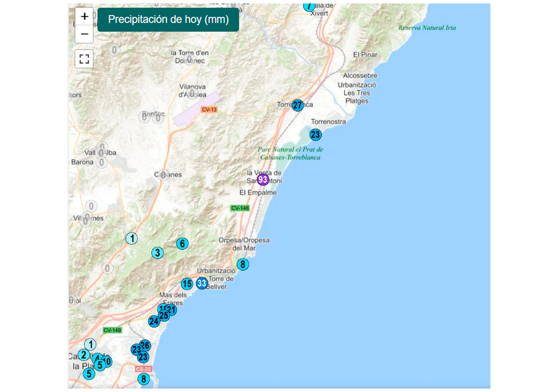This screenshot has height=392, width=558.
Task: Open the 8 mm marker beneath the CS-22 badge
Action: [x=144, y=379]
